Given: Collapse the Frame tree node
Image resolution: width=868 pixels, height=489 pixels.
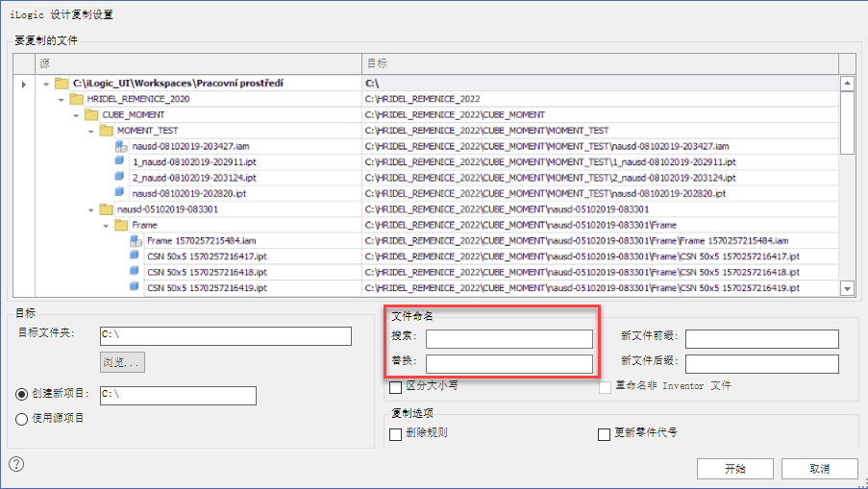Looking at the screenshot, I should click(107, 226).
